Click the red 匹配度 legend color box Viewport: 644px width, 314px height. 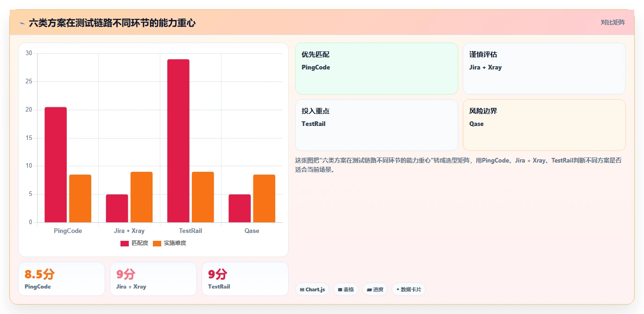click(x=125, y=243)
